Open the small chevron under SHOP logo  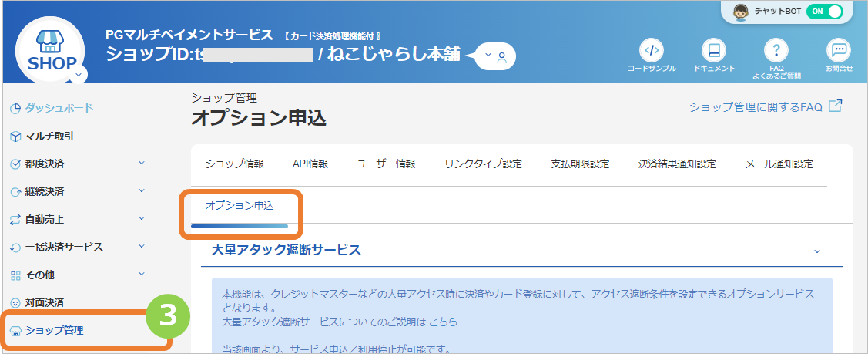click(79, 74)
